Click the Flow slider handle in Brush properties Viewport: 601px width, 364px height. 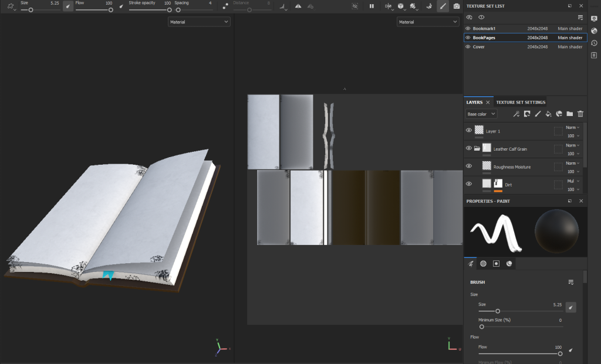[x=560, y=353]
